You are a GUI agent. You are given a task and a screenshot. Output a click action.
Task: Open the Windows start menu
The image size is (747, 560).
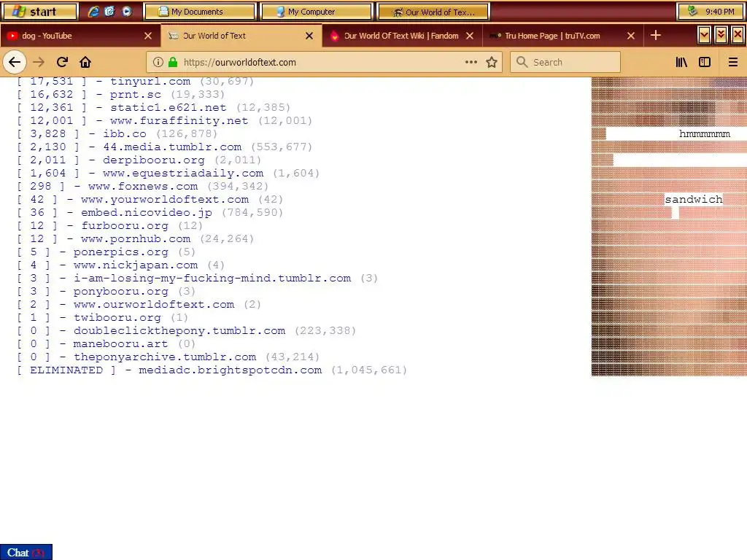point(39,12)
